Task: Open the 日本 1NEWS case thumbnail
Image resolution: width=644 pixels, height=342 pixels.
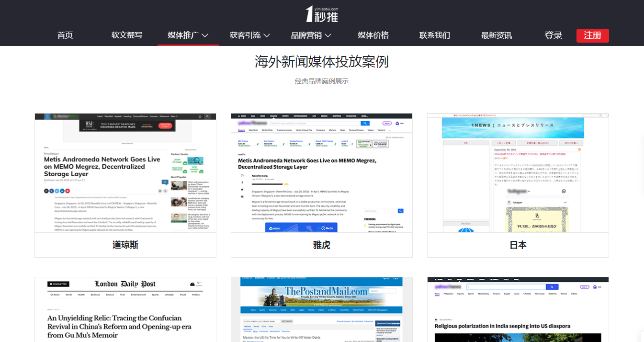Action: pyautogui.click(x=518, y=173)
